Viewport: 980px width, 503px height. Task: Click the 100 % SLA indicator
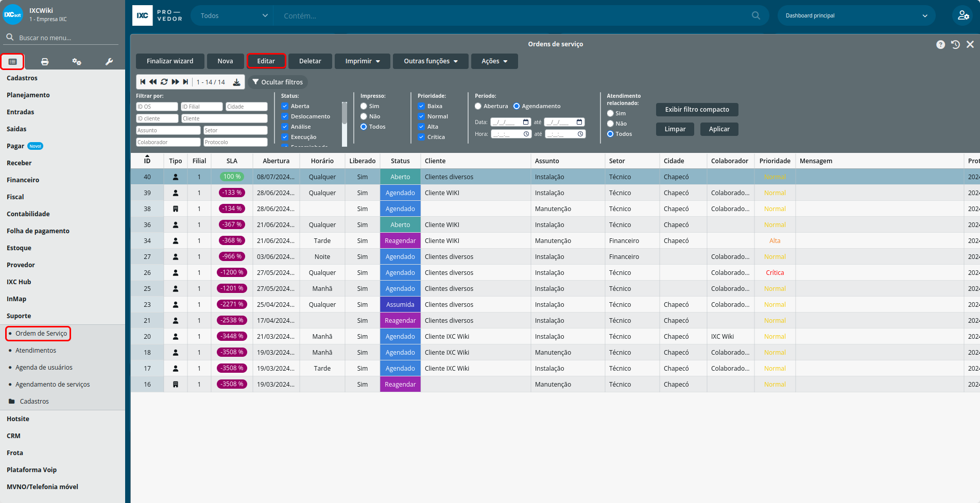tap(232, 177)
